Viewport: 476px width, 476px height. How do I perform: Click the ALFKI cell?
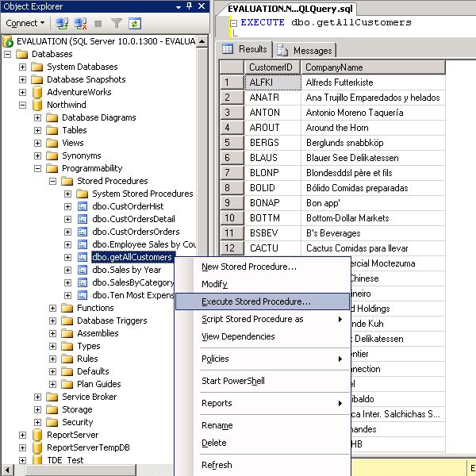click(273, 83)
